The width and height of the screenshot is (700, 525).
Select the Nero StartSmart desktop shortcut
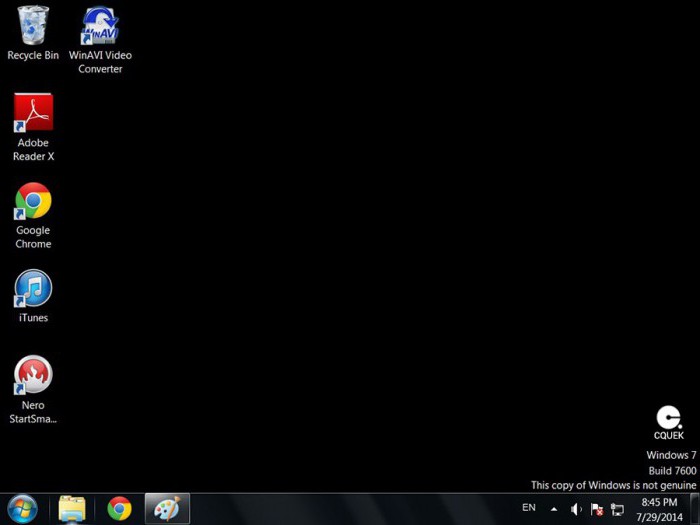[x=33, y=389]
